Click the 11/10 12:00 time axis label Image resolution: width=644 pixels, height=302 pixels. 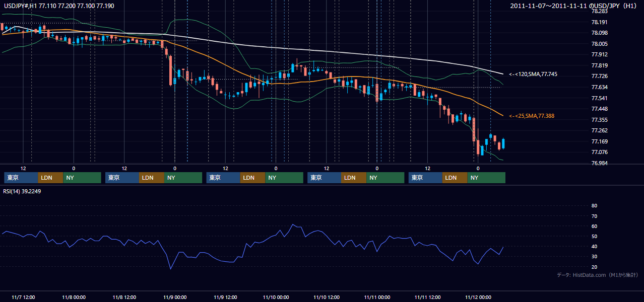tap(327, 297)
